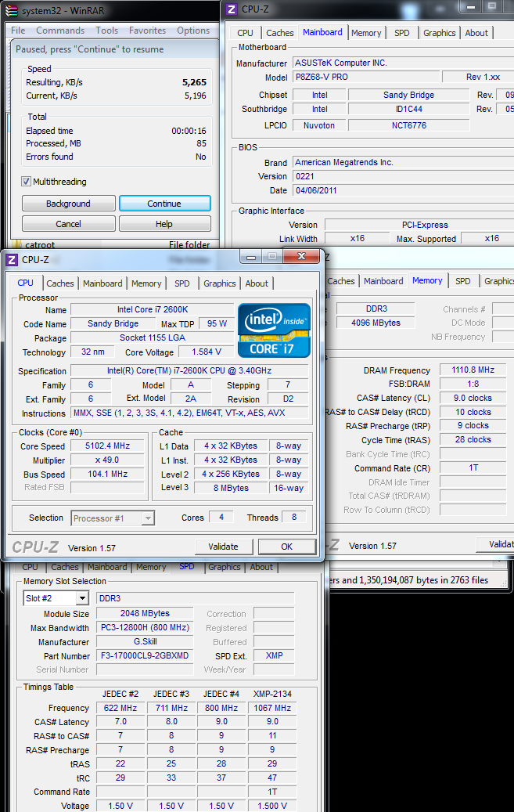
Task: Switch to SPD tab in front CPU-Z window
Action: [x=182, y=283]
